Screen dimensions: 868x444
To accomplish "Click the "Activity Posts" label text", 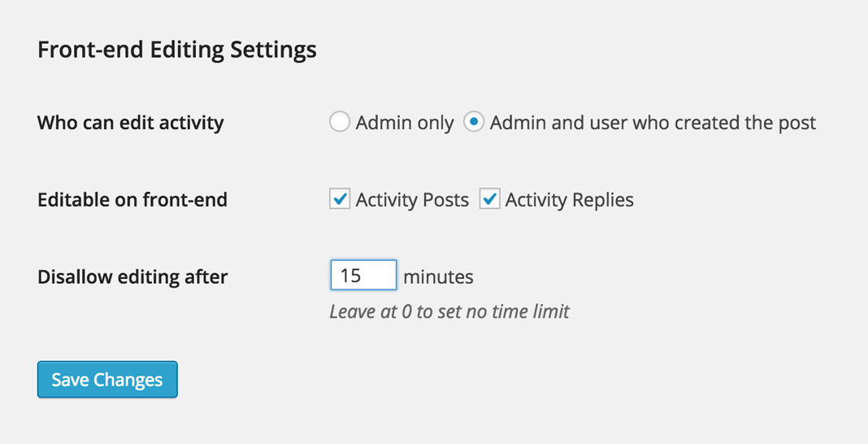I will point(412,200).
